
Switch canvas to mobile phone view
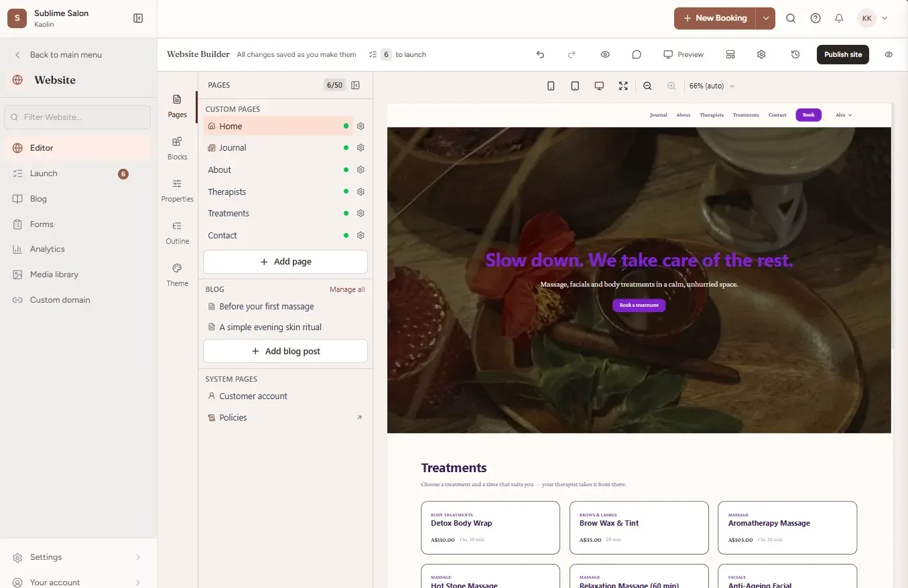click(x=551, y=86)
